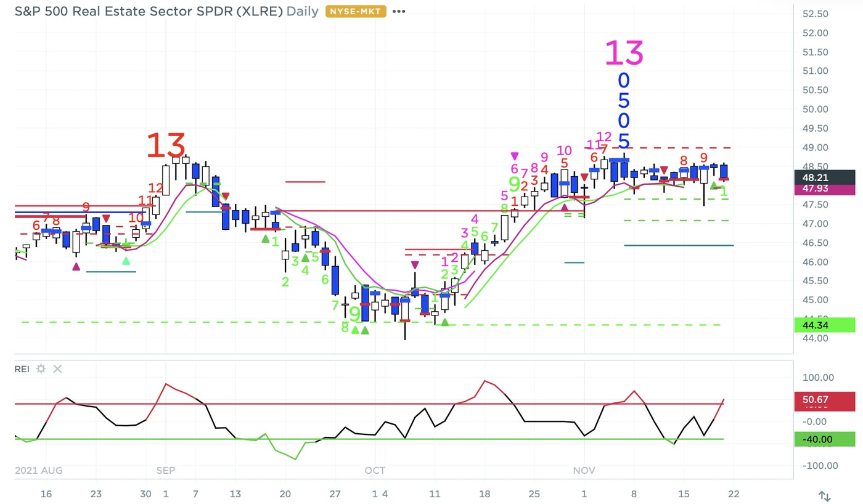Click the 27 date axis label
Viewport: 863px width, 504px height.
pos(335,494)
